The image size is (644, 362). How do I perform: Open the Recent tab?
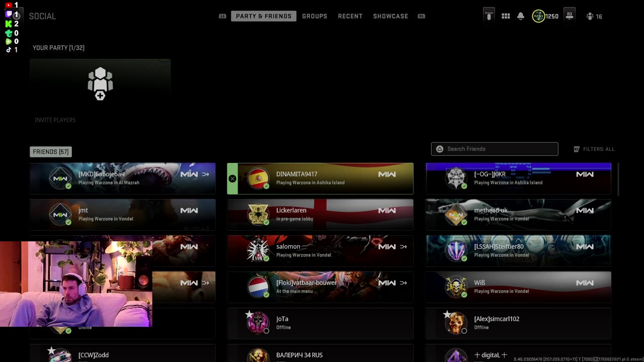[x=350, y=16]
